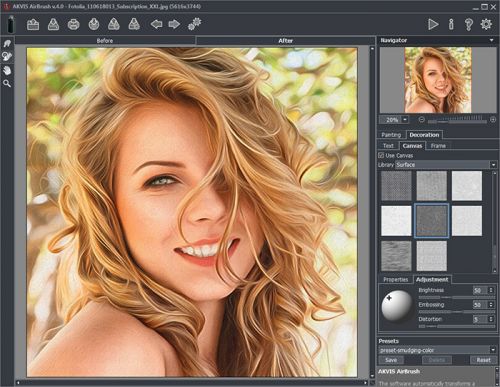Viewport: 500px width, 387px height.
Task: Click the Brightness slider
Action: pos(457,297)
